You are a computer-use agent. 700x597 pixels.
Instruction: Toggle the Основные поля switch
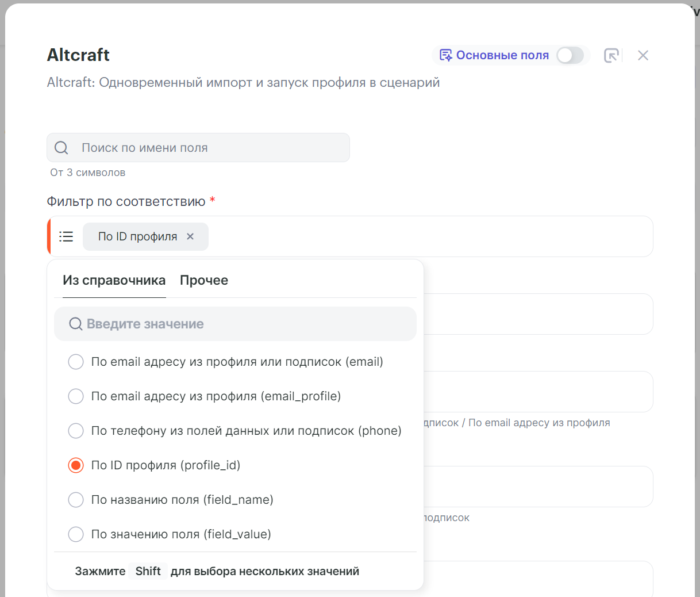pyautogui.click(x=570, y=55)
